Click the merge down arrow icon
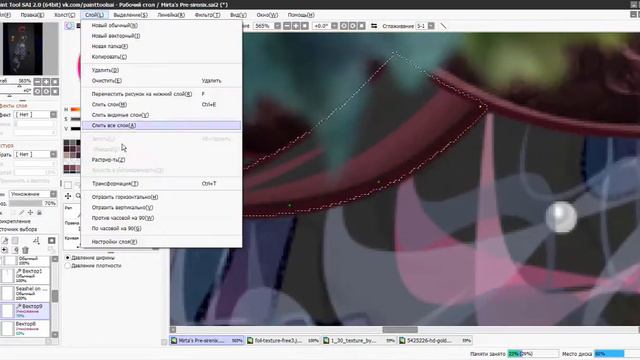The width and height of the screenshot is (640, 360). (x=5, y=250)
